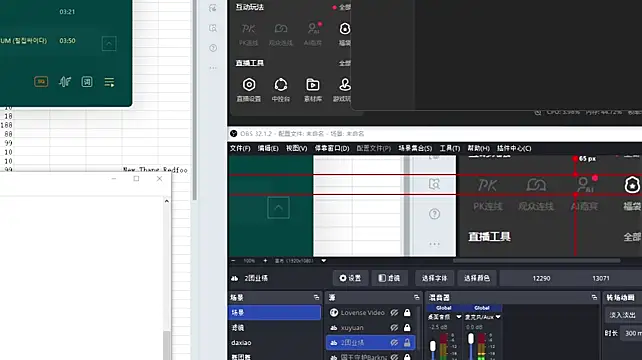The height and width of the screenshot is (360, 642).
Task: Open the sound effects waveform icon in the music player
Action: 64,82
